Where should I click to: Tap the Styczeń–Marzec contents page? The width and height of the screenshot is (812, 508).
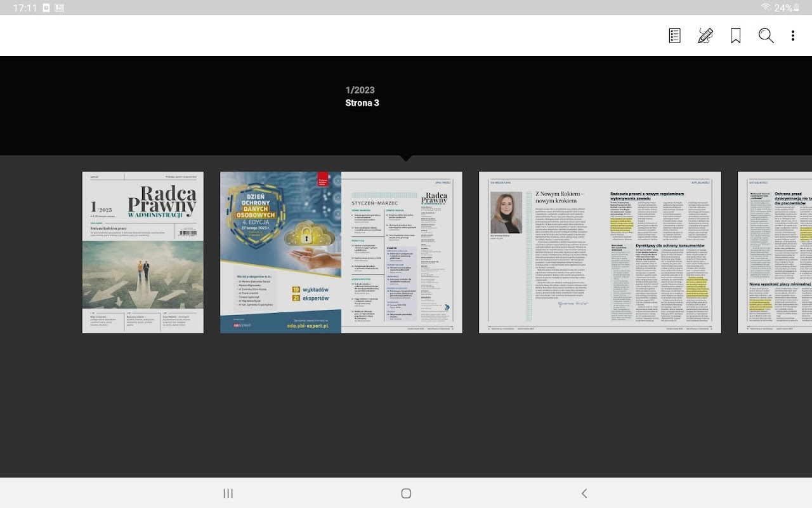click(402, 252)
